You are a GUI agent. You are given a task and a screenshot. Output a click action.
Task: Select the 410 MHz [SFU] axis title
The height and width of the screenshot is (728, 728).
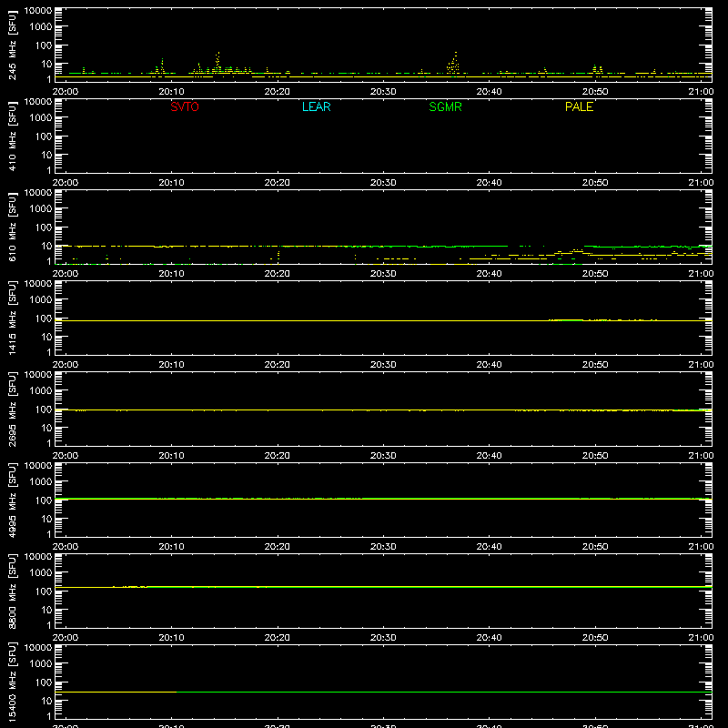click(x=13, y=135)
